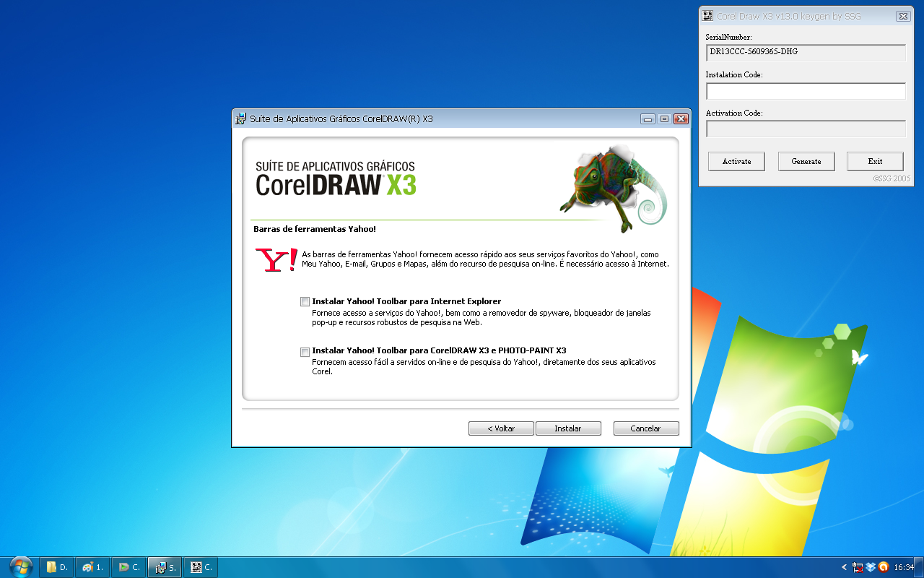This screenshot has width=924, height=578.
Task: Open the paint palette taskbar item
Action: tap(93, 567)
